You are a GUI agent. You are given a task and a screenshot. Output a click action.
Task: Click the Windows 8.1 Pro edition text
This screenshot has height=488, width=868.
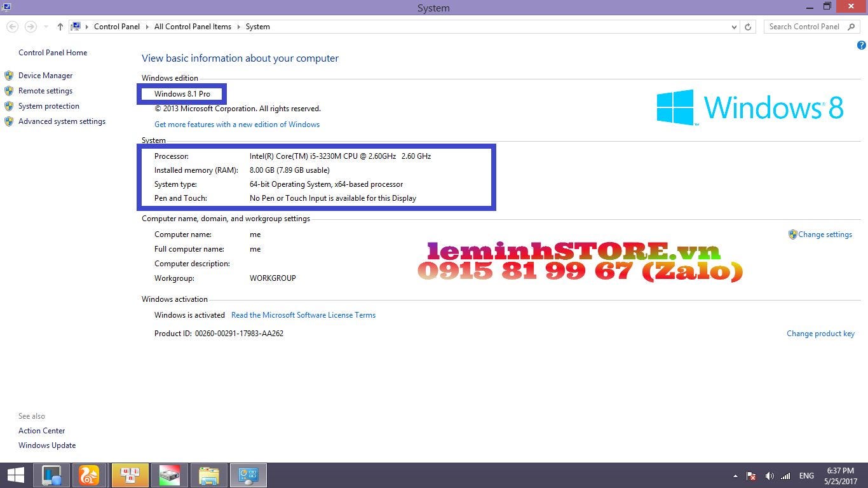click(x=182, y=94)
